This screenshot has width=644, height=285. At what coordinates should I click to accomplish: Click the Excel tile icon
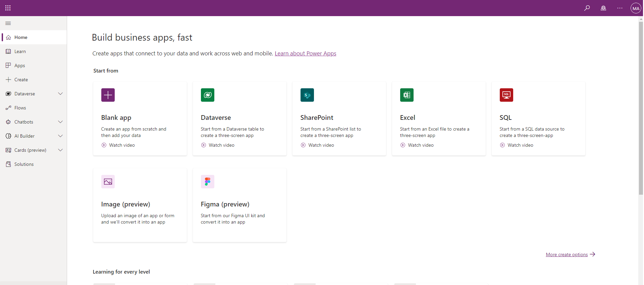tap(407, 95)
